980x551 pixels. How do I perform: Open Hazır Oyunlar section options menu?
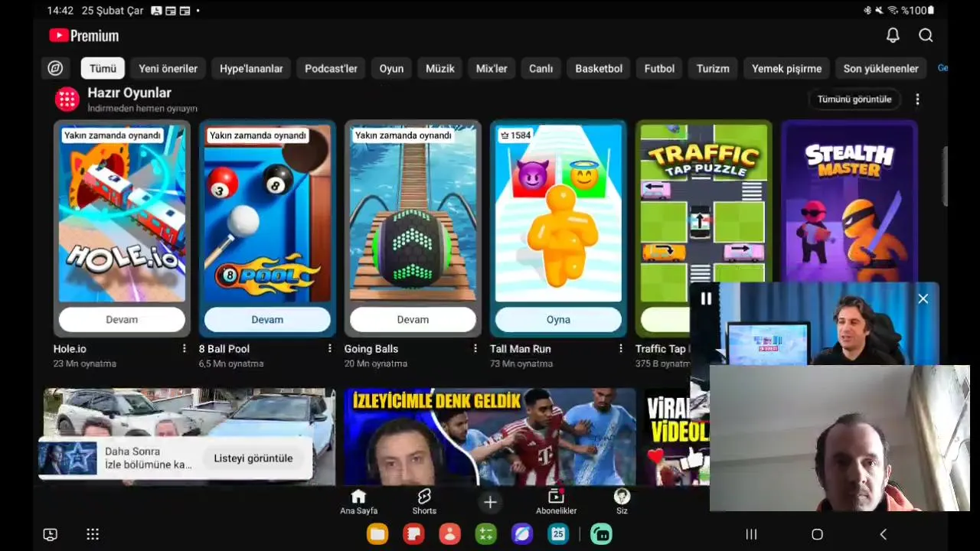click(917, 99)
